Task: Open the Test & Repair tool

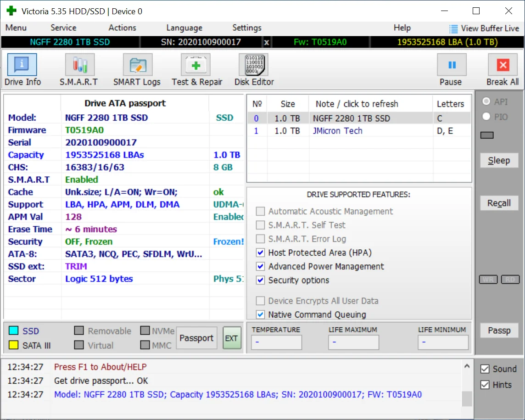Action: pyautogui.click(x=196, y=65)
